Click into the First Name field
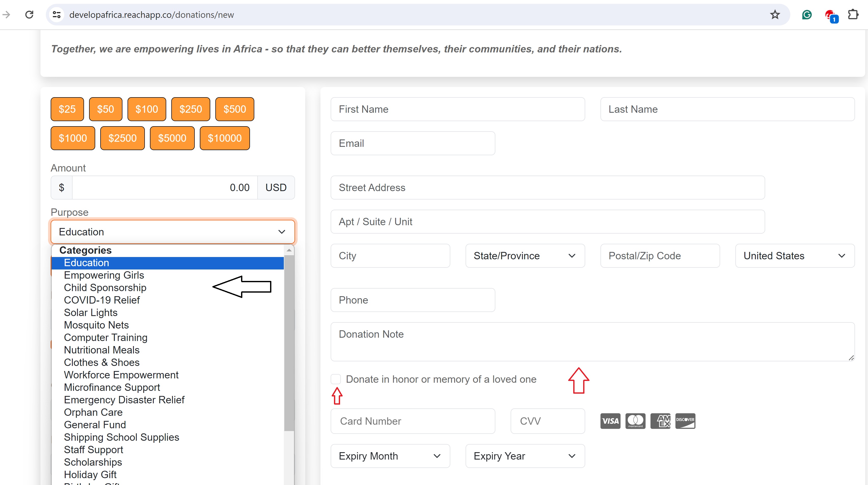Screen dimensions: 868x485 click(x=458, y=109)
